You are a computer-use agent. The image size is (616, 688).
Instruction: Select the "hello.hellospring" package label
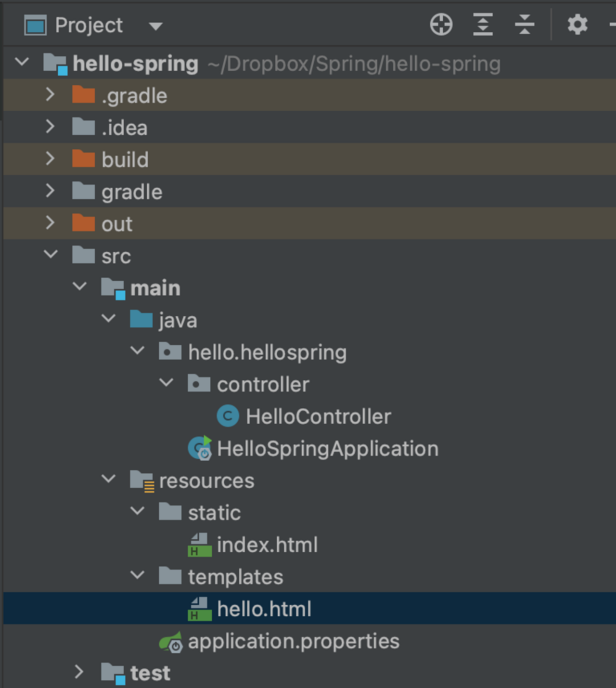(268, 353)
